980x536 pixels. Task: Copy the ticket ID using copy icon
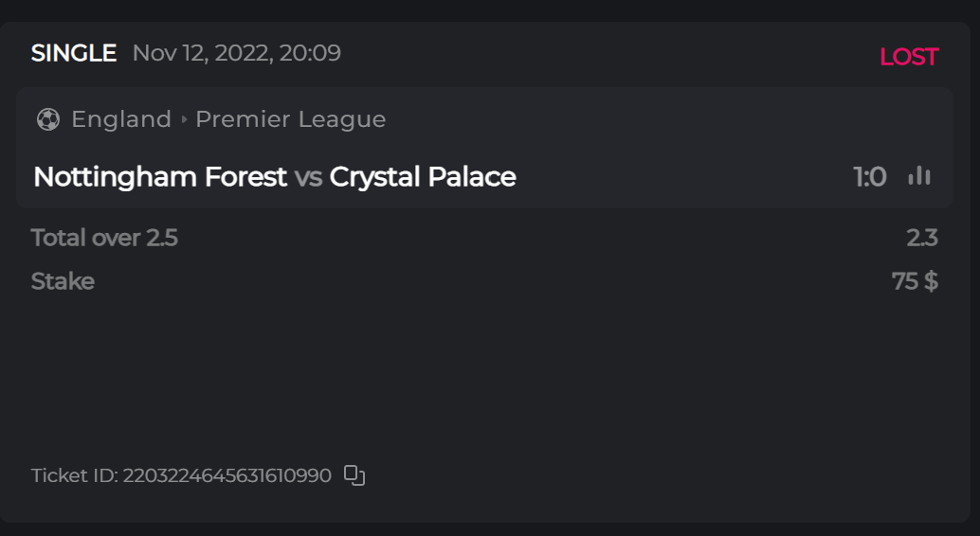[x=354, y=475]
